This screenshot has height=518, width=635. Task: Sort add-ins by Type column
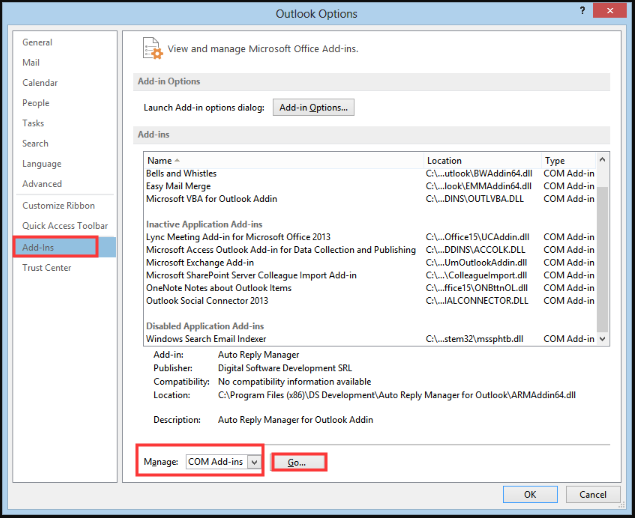(x=569, y=161)
